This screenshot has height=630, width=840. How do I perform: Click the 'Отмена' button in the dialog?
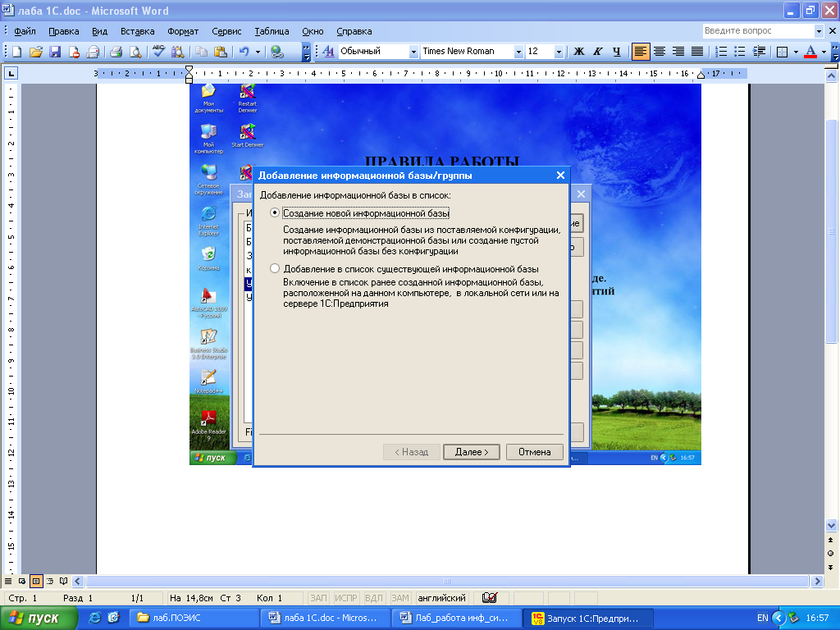[534, 452]
